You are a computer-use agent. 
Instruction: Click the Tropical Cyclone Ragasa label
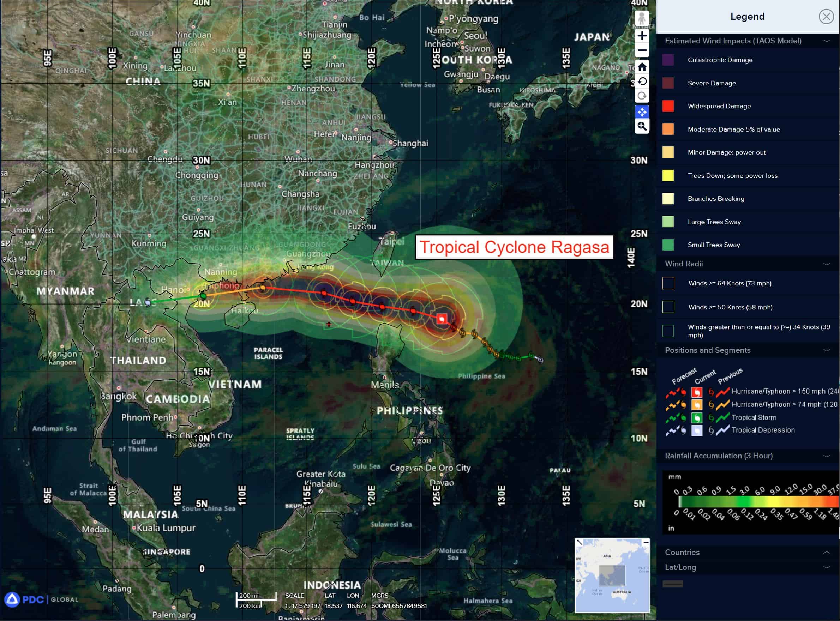514,247
